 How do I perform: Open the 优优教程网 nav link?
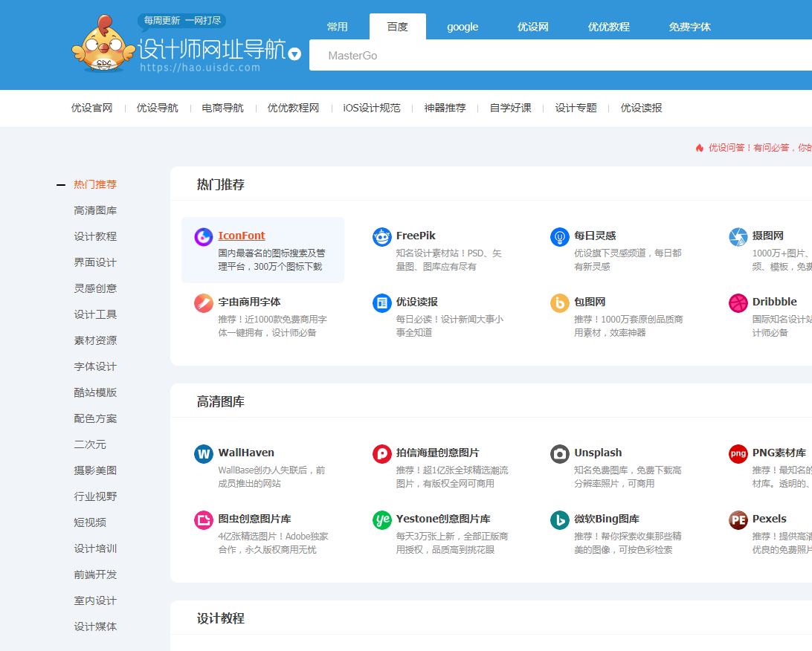[293, 108]
